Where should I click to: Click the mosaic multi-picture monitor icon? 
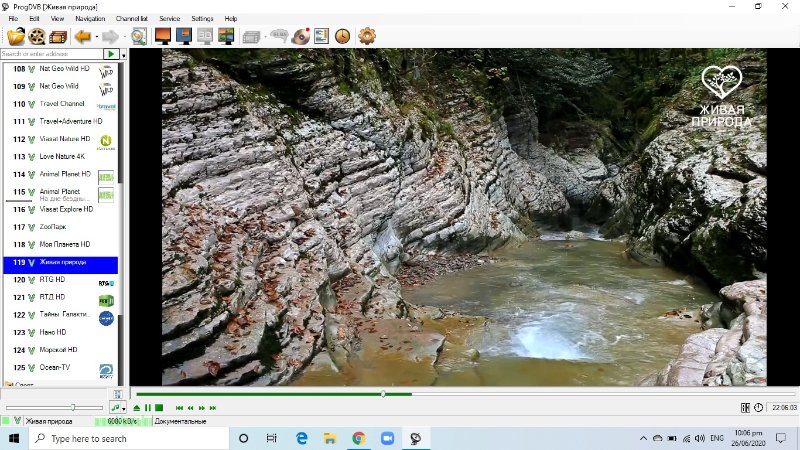[x=226, y=36]
